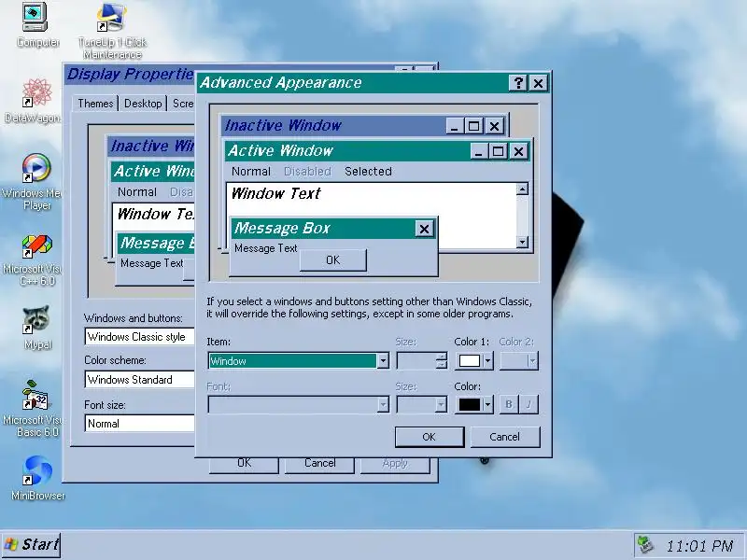
Task: Open the Color 1 swatch picker
Action: tap(473, 360)
